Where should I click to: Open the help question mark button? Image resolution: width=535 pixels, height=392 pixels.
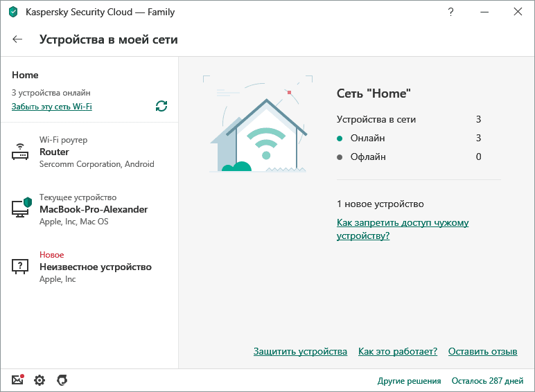450,12
